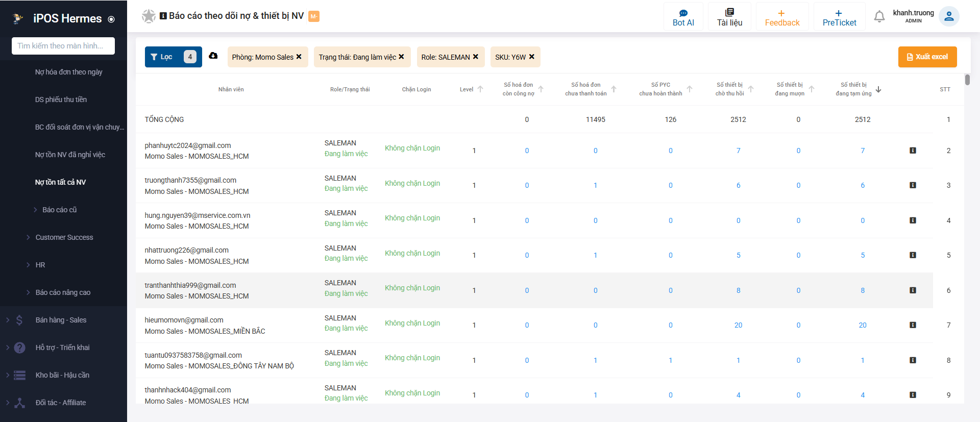Open the Lọc filter panel
This screenshot has height=422, width=980.
point(174,57)
